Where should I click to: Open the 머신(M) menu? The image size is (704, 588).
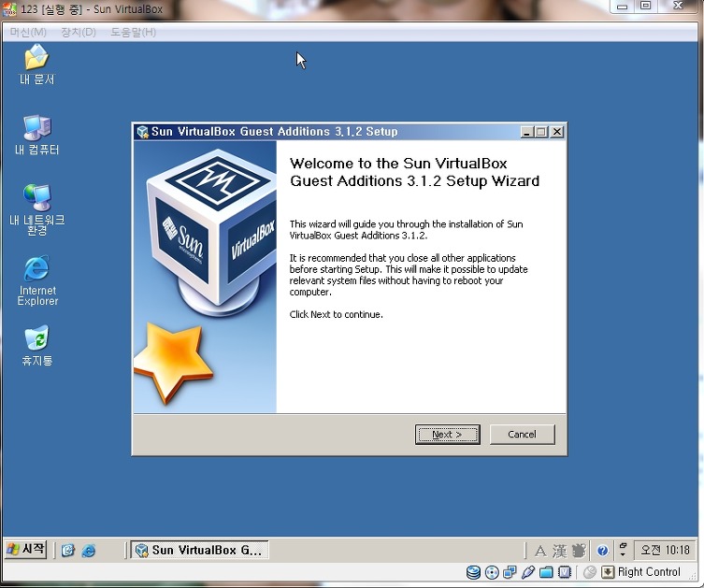(28, 33)
